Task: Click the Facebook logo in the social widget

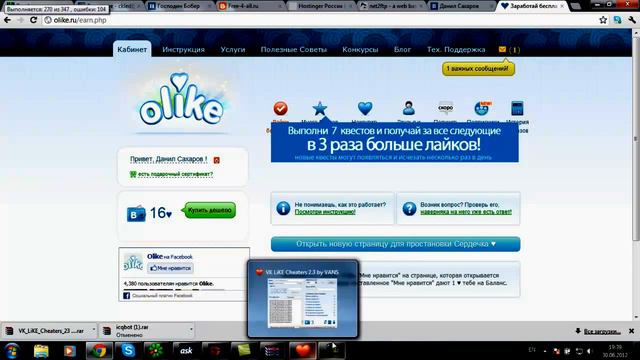Action: click(127, 296)
